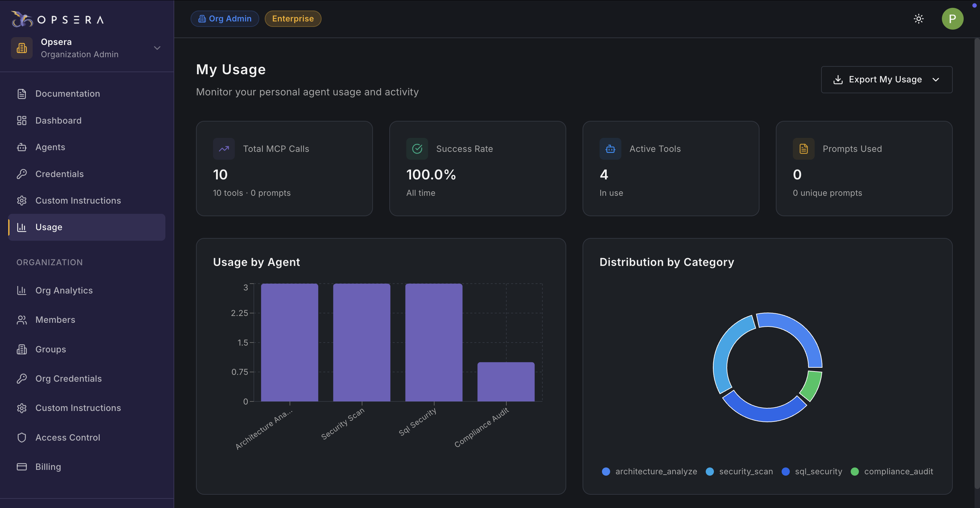Viewport: 980px width, 508px height.
Task: Expand the Opsera organization switcher chevron
Action: [157, 48]
